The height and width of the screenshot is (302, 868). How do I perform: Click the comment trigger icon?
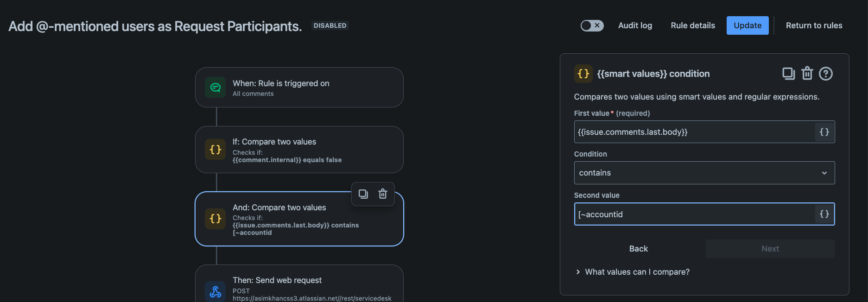(215, 88)
